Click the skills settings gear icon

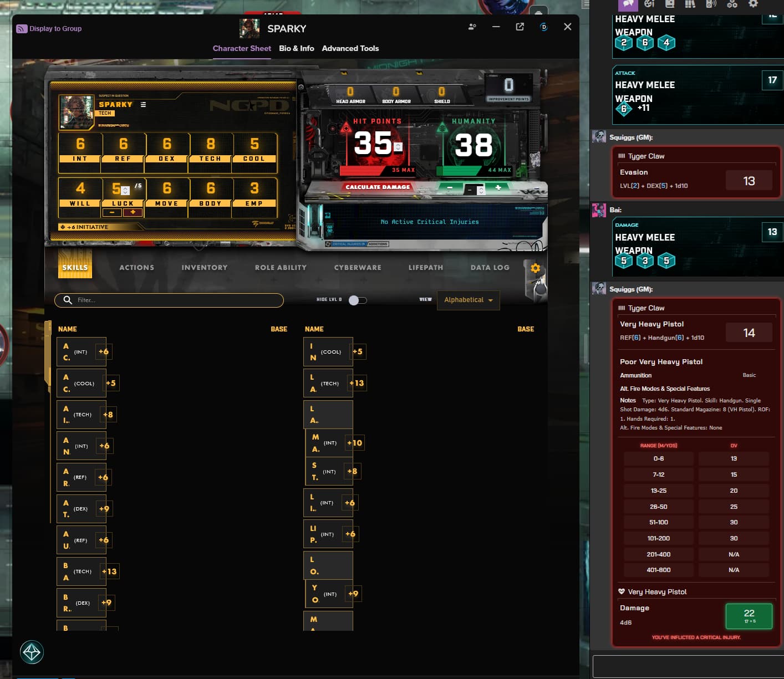pos(535,268)
